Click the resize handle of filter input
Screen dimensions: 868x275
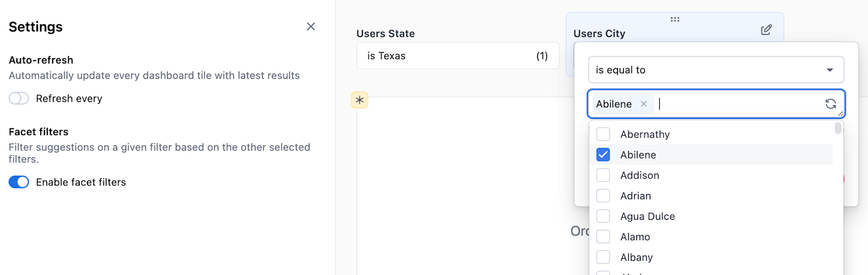pyautogui.click(x=840, y=114)
